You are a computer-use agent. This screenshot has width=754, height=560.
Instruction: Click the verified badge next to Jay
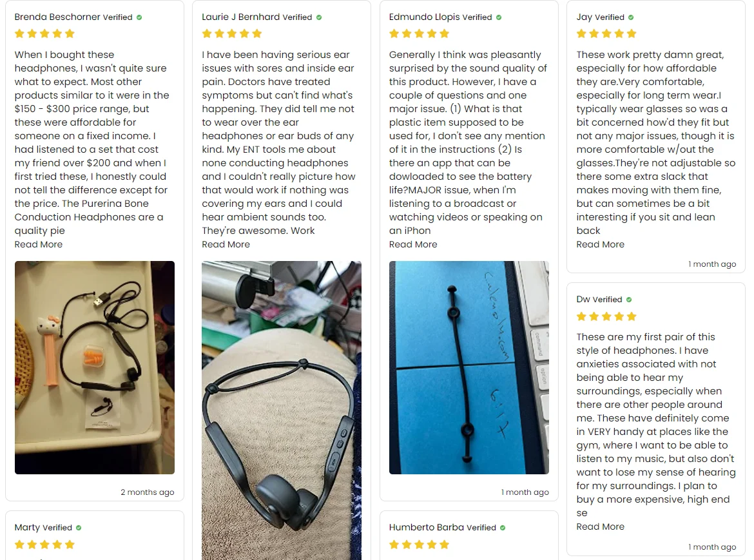[631, 17]
